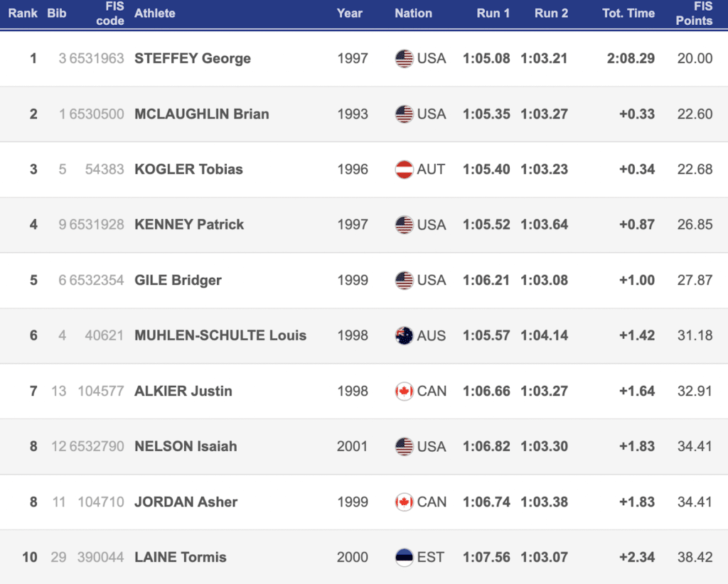Sort by the Rank column header

point(23,13)
